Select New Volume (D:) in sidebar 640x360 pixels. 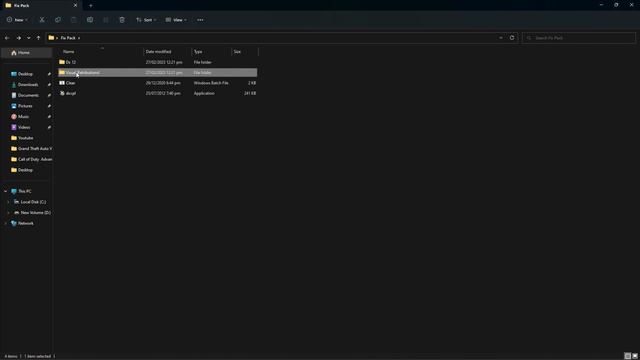[x=36, y=212]
